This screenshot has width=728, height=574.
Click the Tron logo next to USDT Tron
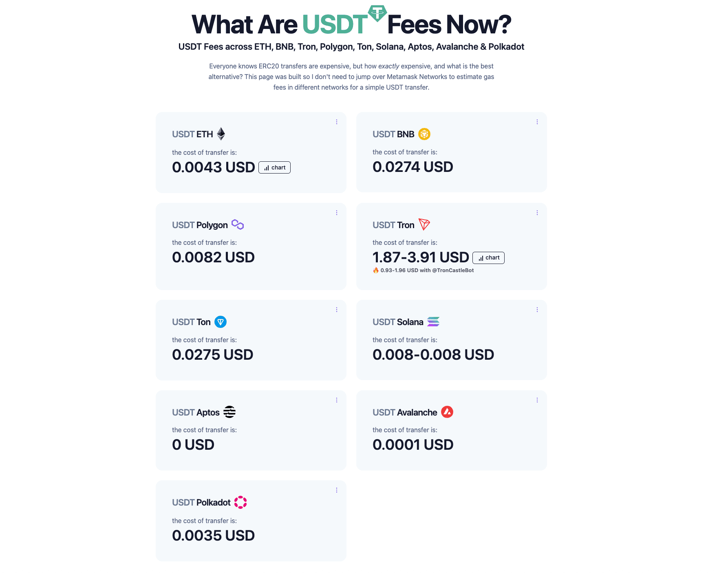point(424,224)
